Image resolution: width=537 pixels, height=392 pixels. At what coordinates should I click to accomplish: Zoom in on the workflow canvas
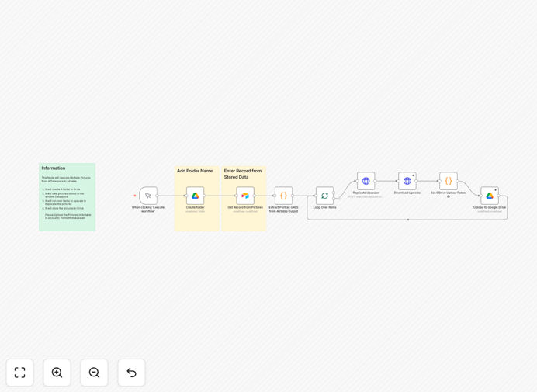pyautogui.click(x=57, y=373)
